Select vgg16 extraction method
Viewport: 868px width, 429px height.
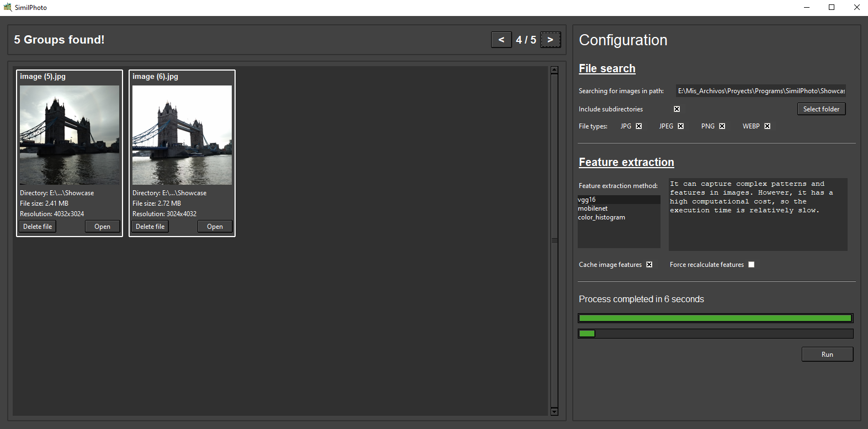coord(619,200)
